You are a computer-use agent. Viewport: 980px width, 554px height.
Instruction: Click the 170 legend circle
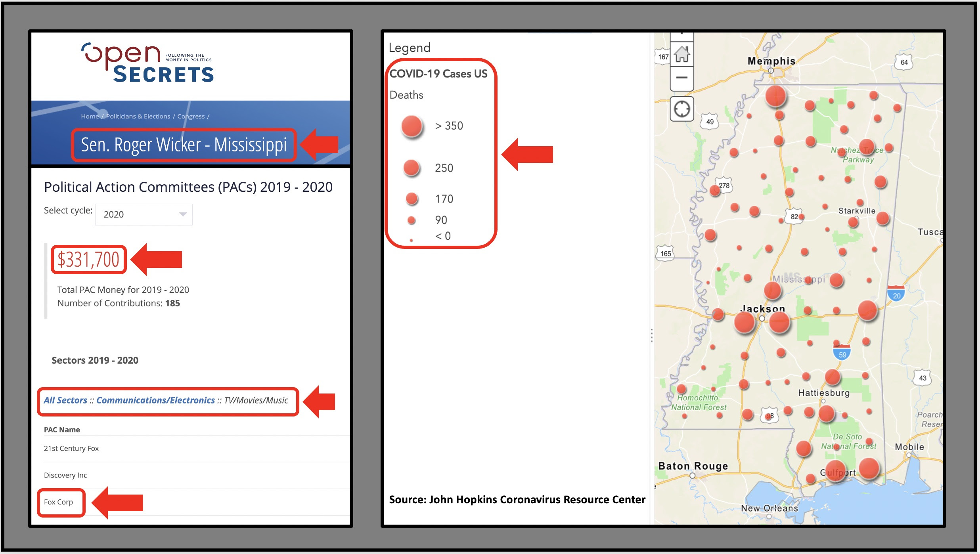tap(412, 199)
